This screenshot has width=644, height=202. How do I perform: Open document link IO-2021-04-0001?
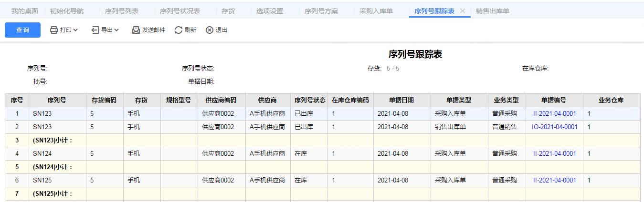tap(554, 127)
